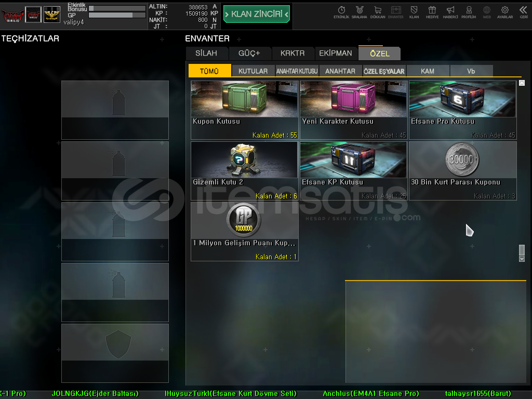532x399 pixels.
Task: Switch to the GÜÇ+ inventory tab
Action: 249,54
